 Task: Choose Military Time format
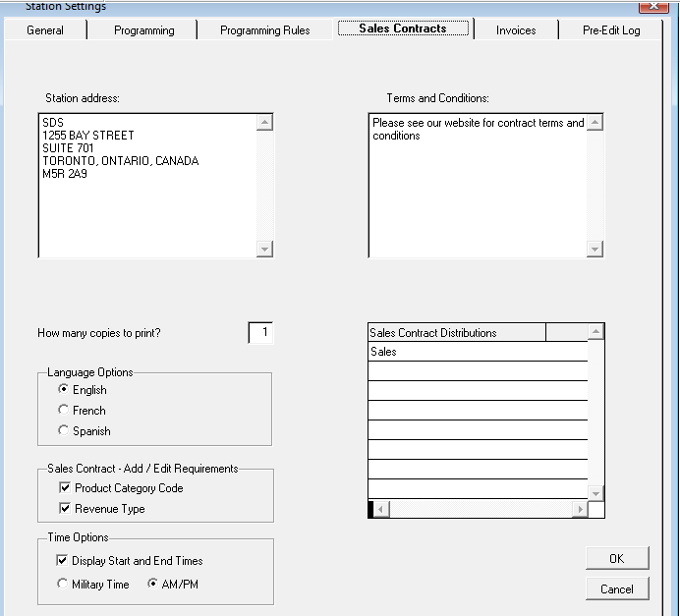(x=63, y=585)
